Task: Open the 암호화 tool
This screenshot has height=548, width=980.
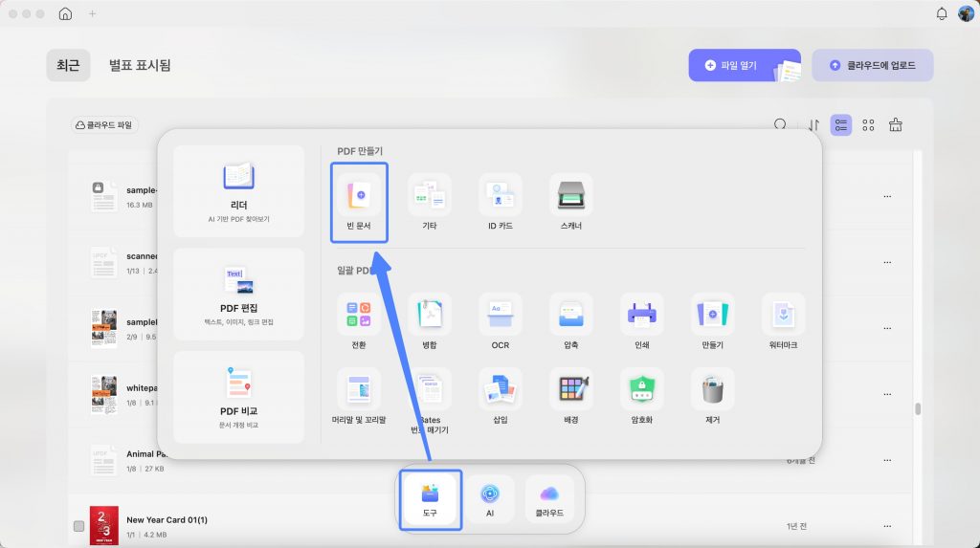Action: 641,397
